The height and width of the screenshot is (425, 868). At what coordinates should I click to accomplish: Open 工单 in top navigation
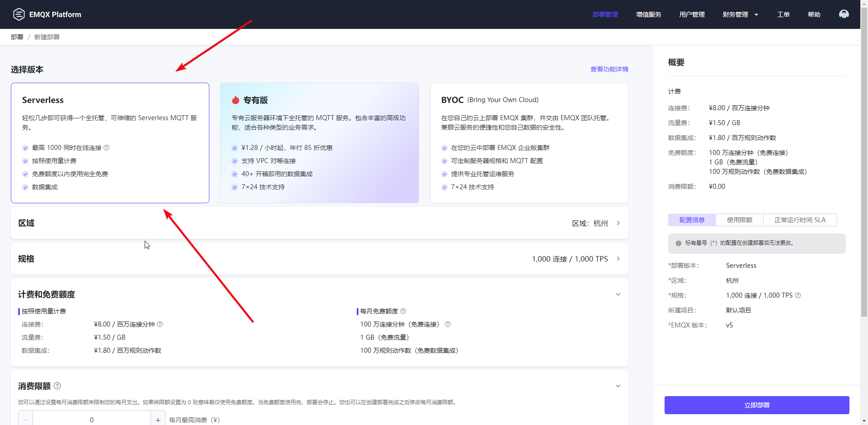[783, 14]
